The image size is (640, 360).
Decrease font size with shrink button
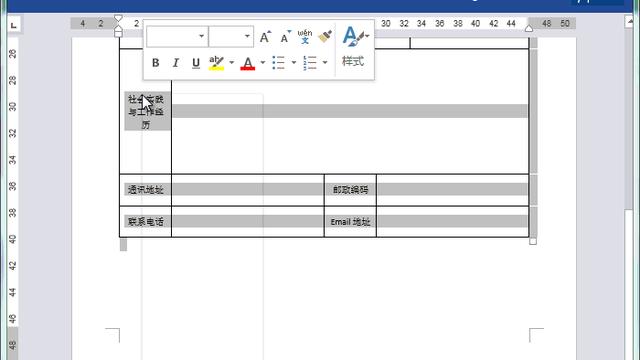coord(285,37)
